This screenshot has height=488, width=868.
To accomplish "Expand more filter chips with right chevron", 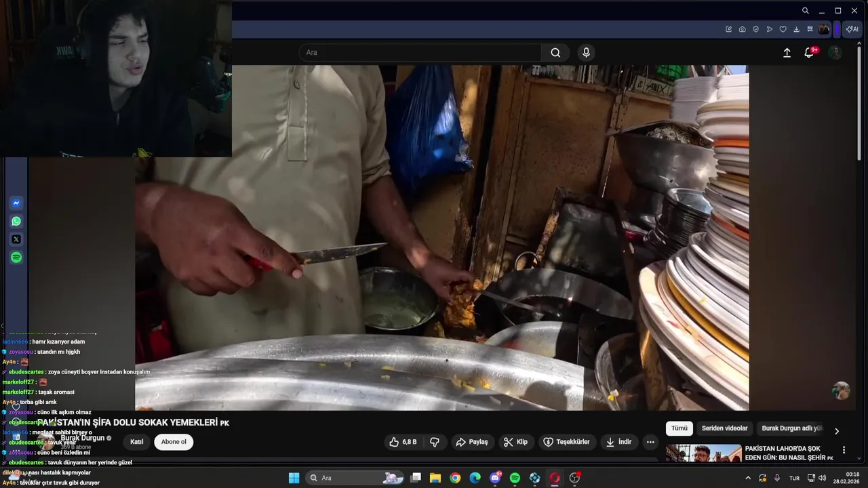I will click(836, 431).
